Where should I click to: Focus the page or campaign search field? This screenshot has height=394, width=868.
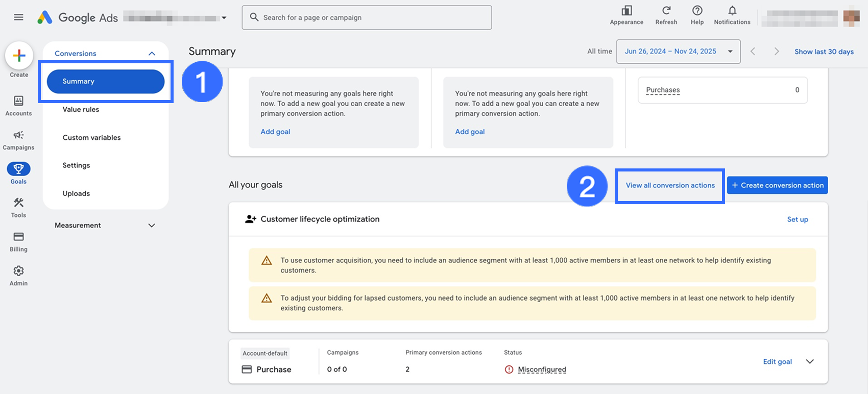pyautogui.click(x=367, y=17)
